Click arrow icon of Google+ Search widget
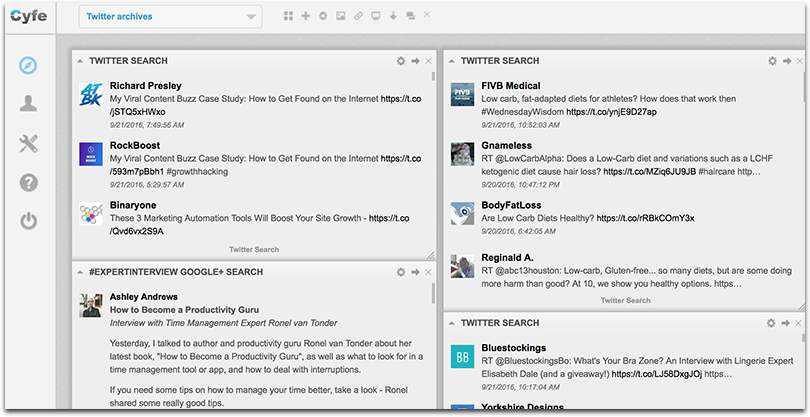Image resolution: width=810 pixels, height=417 pixels. tap(415, 272)
